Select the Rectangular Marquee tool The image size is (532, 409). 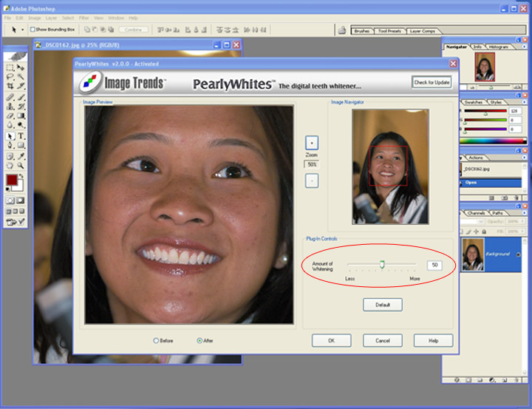(x=10, y=67)
